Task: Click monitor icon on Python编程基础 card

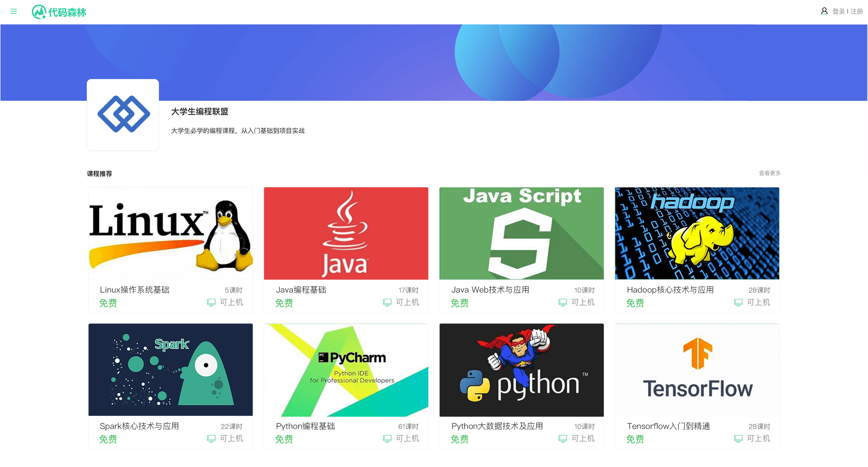Action: [387, 439]
